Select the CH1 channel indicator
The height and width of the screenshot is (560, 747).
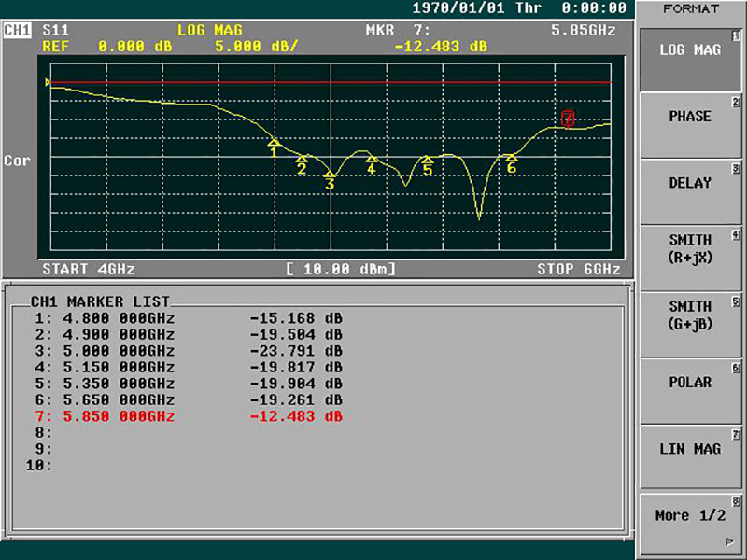pyautogui.click(x=18, y=30)
